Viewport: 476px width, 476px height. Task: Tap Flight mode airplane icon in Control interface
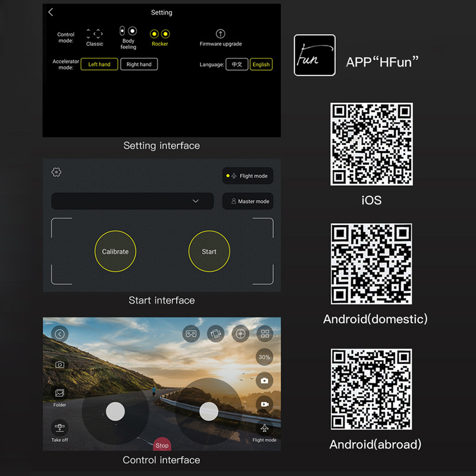point(264,428)
